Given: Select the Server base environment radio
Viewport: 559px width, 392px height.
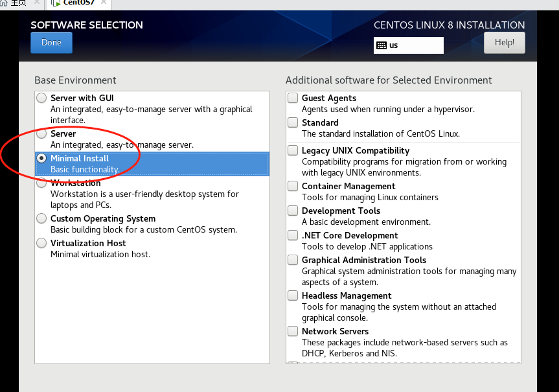Looking at the screenshot, I should coord(41,133).
